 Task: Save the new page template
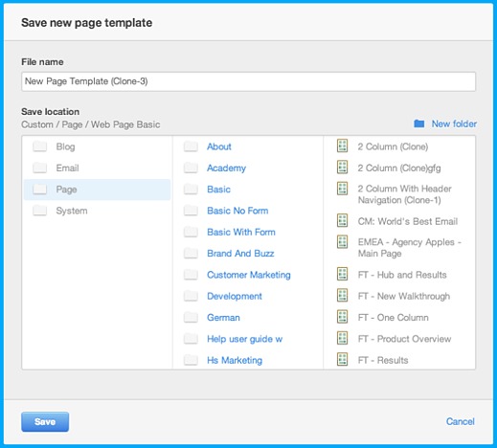(x=45, y=422)
